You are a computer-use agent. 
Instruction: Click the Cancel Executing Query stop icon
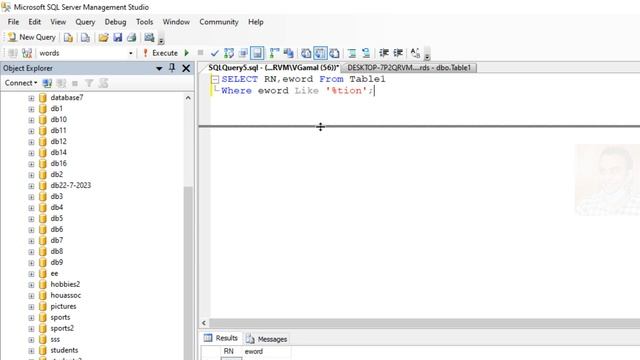200,53
